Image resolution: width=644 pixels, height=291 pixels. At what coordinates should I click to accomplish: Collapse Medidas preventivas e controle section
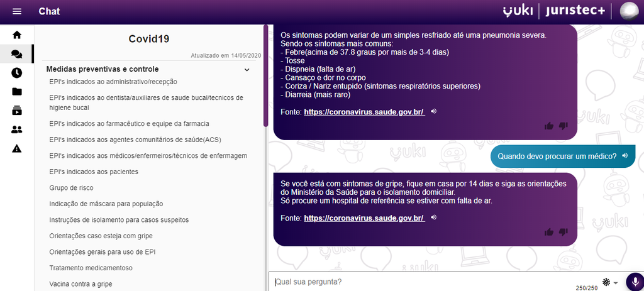point(247,70)
